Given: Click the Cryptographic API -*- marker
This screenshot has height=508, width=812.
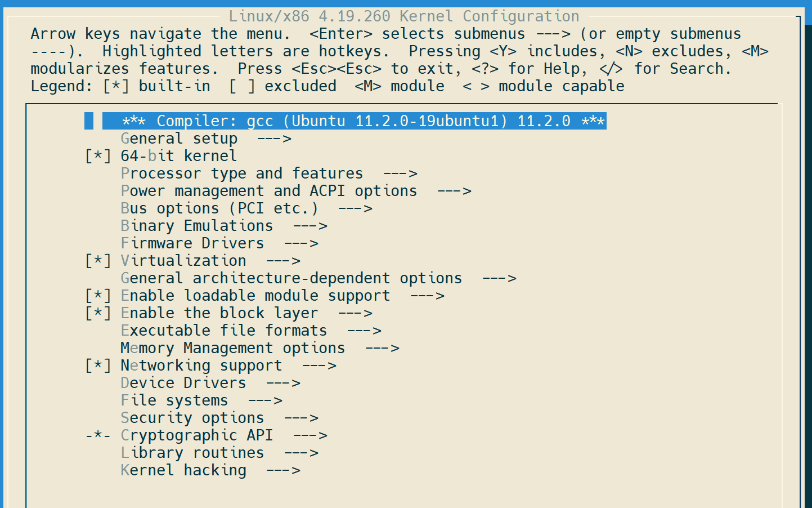Looking at the screenshot, I should coord(98,435).
